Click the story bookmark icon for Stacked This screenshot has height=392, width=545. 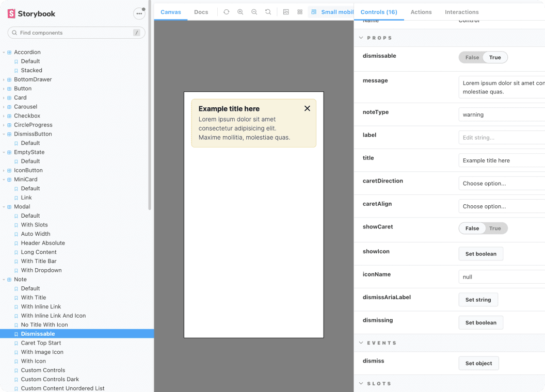(16, 71)
